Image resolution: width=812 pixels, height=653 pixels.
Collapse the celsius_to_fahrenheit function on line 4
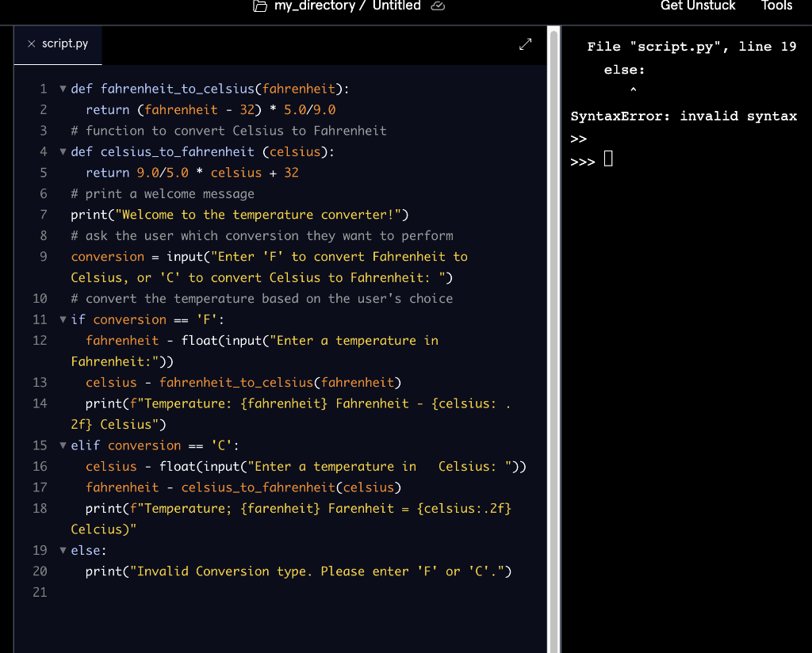63,151
